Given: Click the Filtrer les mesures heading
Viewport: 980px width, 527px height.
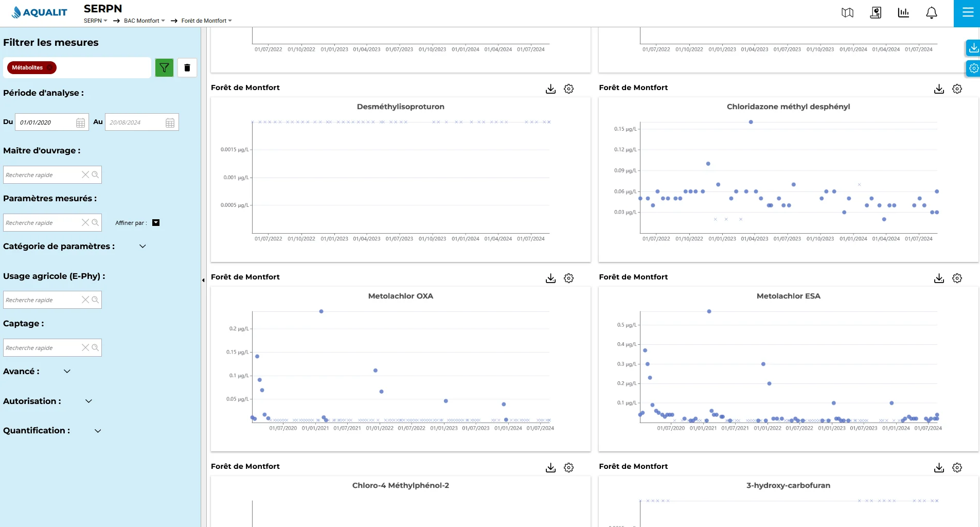Looking at the screenshot, I should tap(51, 43).
